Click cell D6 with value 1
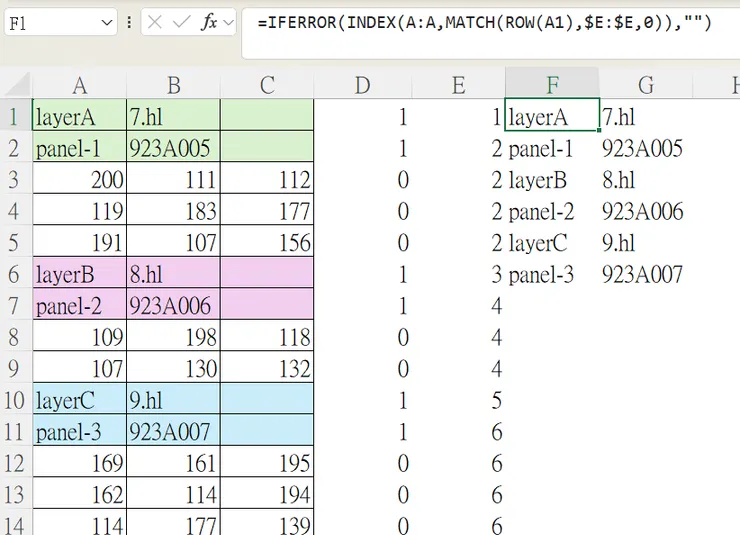 362,273
